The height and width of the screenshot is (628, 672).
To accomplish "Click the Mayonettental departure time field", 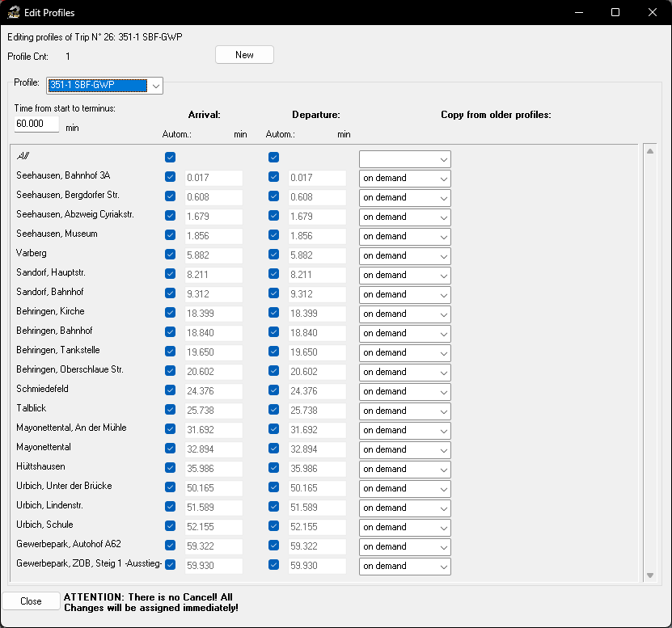I will (316, 449).
